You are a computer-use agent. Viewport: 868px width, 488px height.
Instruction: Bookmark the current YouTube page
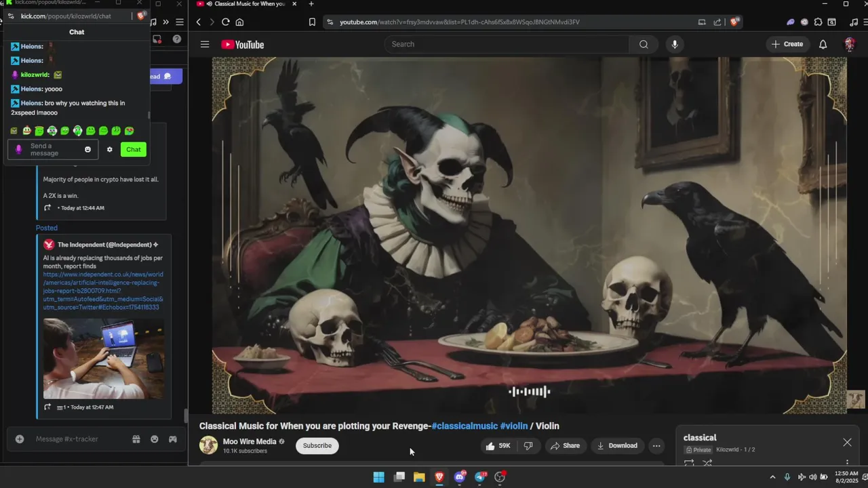(x=312, y=22)
